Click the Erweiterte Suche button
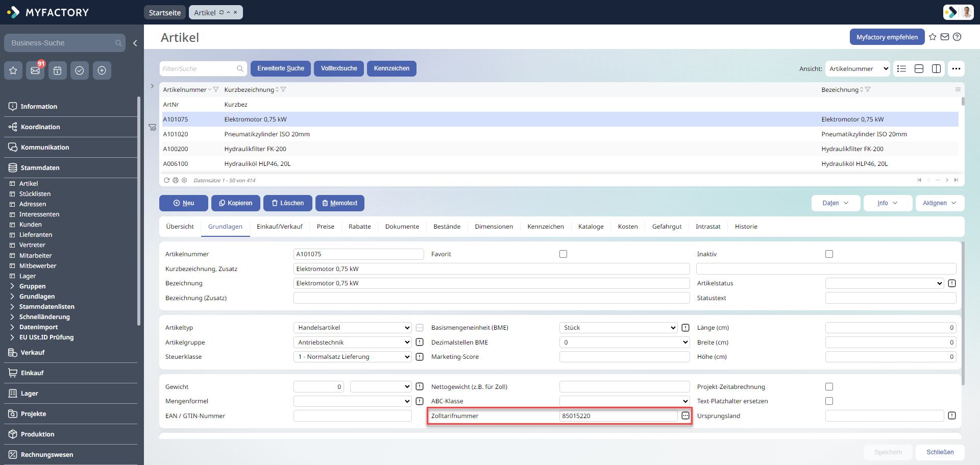The height and width of the screenshot is (465, 980). click(281, 68)
